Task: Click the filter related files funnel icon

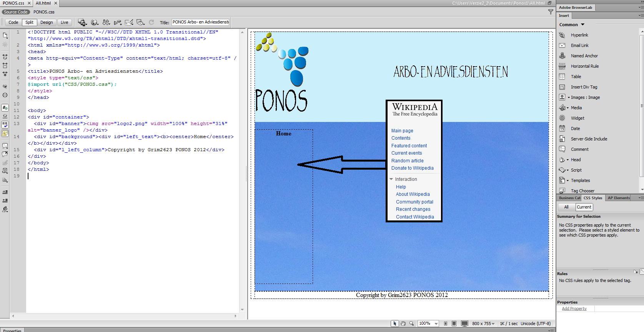Action: point(551,12)
